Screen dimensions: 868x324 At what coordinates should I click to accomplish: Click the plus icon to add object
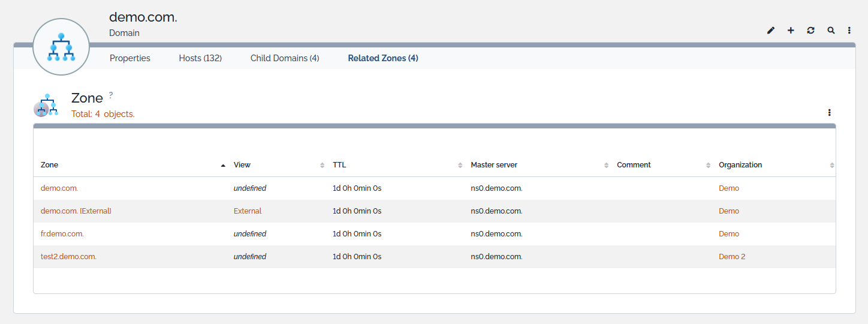(x=791, y=31)
